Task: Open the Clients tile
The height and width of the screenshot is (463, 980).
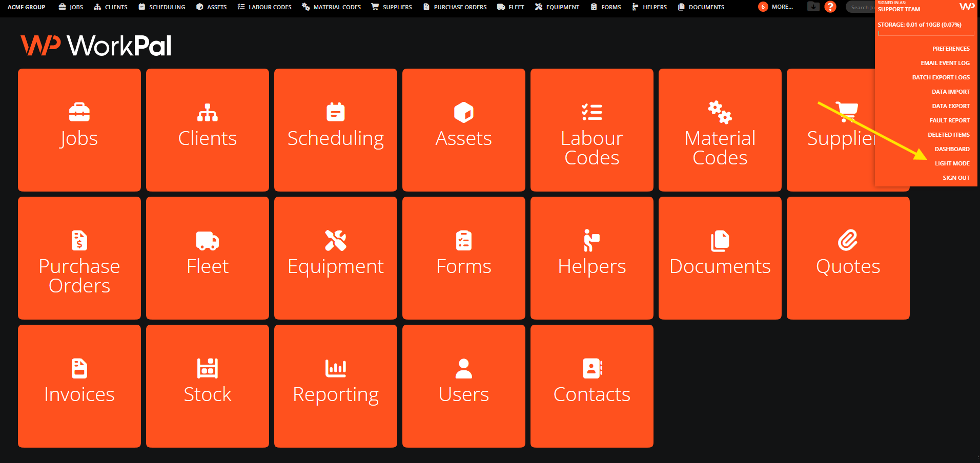Action: click(x=208, y=130)
